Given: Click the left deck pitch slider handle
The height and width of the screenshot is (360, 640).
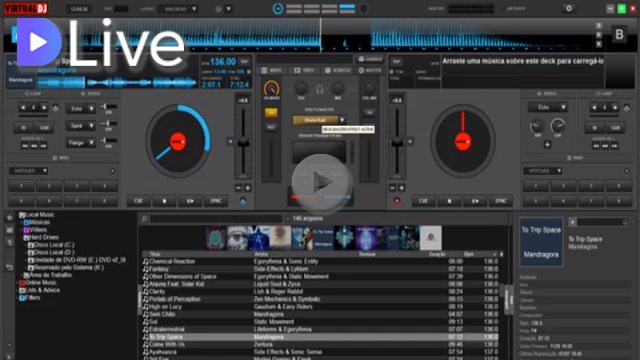Looking at the screenshot, I should 243,143.
